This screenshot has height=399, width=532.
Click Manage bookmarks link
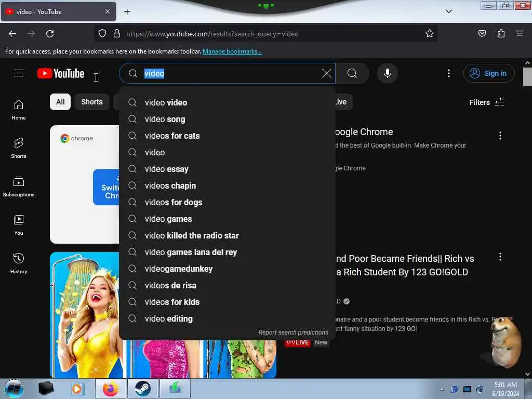point(232,51)
